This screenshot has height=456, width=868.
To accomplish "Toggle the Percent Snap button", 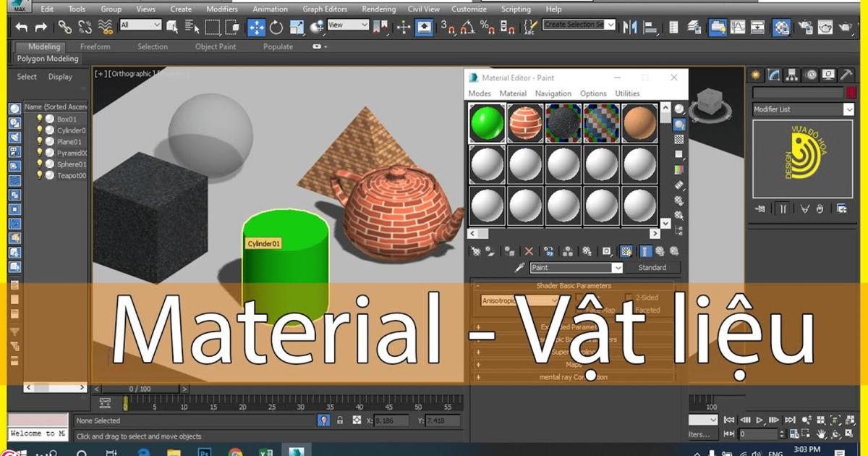I will [x=489, y=28].
